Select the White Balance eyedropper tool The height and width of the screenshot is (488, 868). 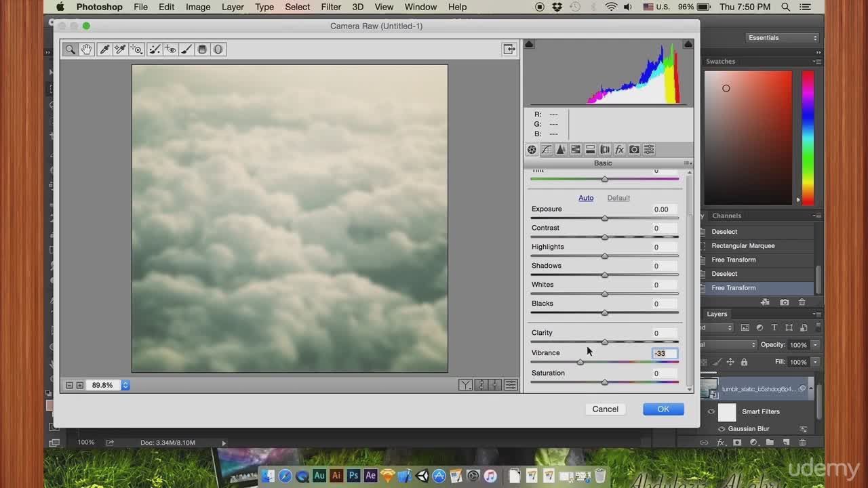(x=104, y=49)
